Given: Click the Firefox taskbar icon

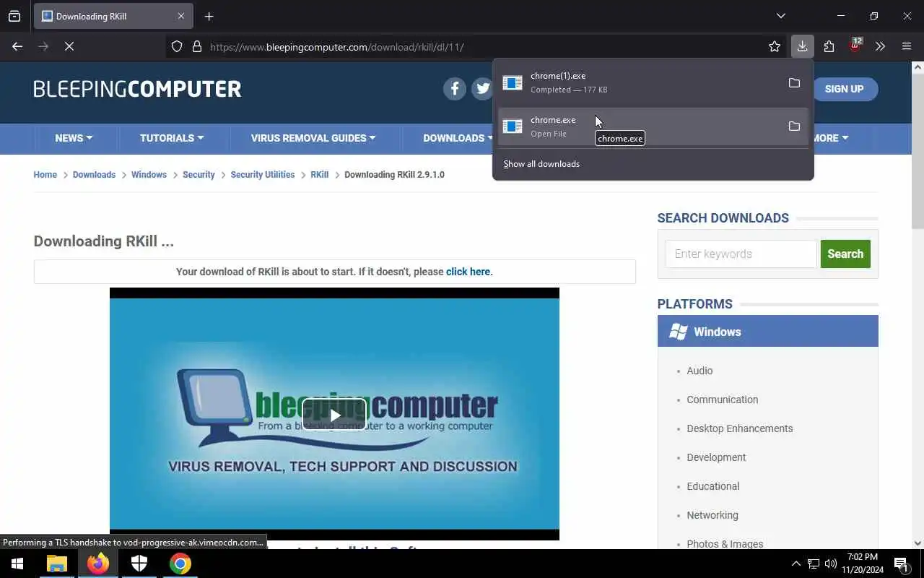Looking at the screenshot, I should (x=98, y=564).
